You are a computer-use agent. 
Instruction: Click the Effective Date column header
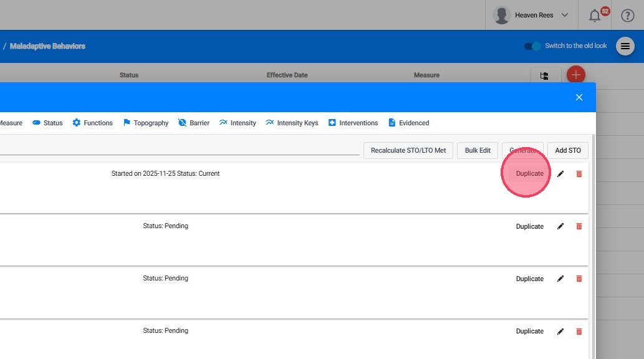click(x=287, y=75)
